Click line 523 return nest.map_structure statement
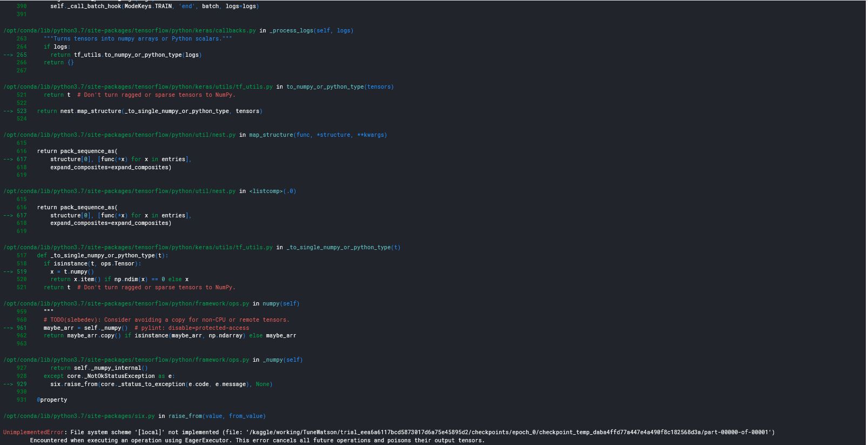 tap(150, 111)
